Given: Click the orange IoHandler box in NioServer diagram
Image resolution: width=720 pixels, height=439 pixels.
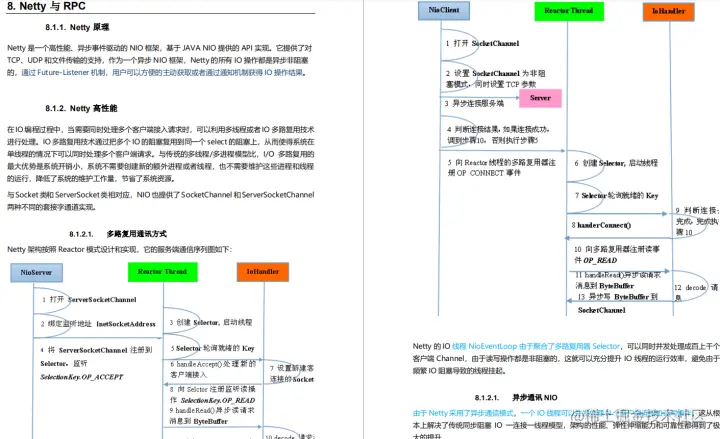Looking at the screenshot, I should (263, 272).
